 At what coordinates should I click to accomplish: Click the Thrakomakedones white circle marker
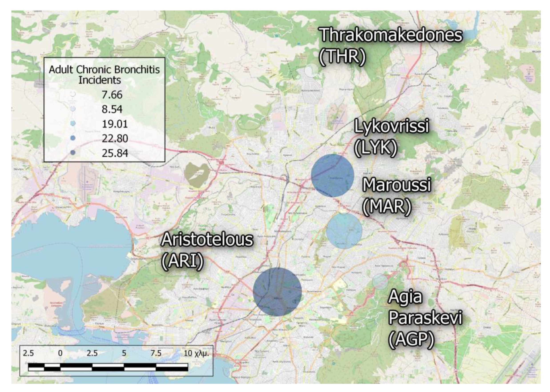coord(311,70)
